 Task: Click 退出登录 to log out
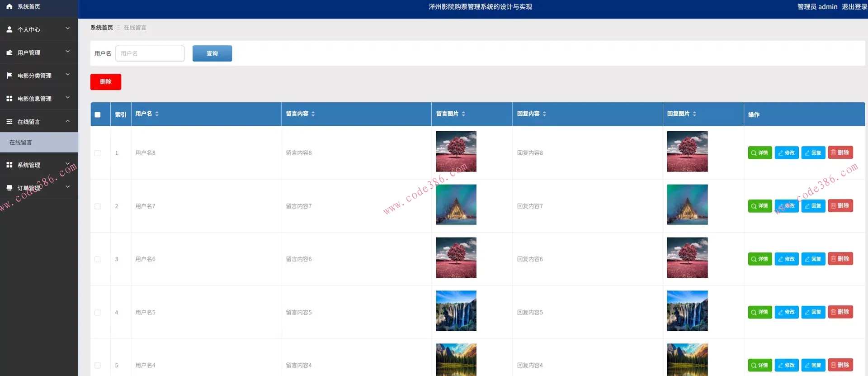pos(854,7)
